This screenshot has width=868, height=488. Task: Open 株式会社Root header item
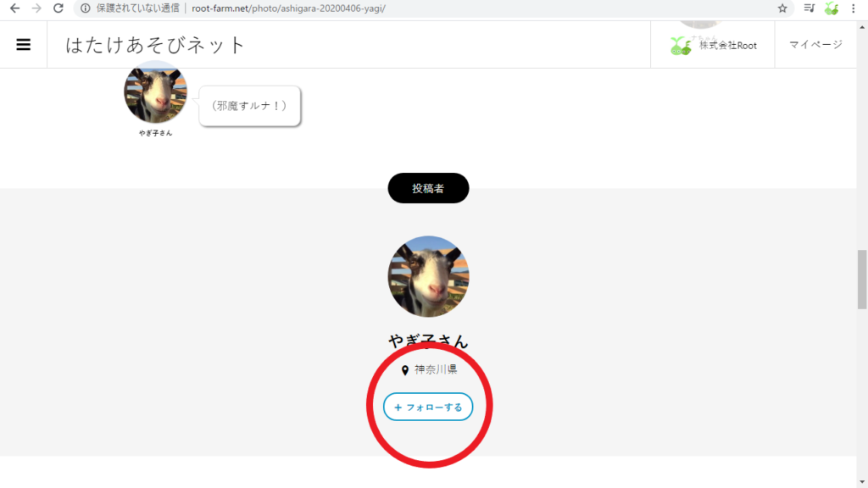click(x=712, y=45)
